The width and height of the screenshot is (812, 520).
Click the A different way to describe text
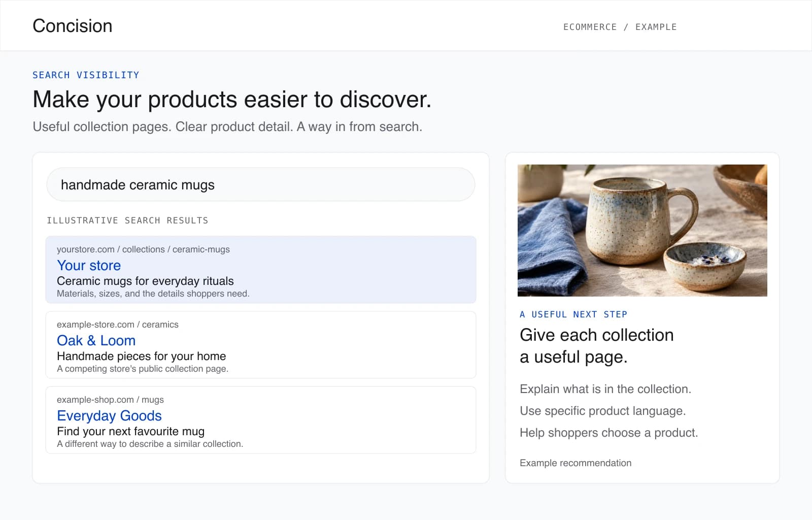point(150,444)
